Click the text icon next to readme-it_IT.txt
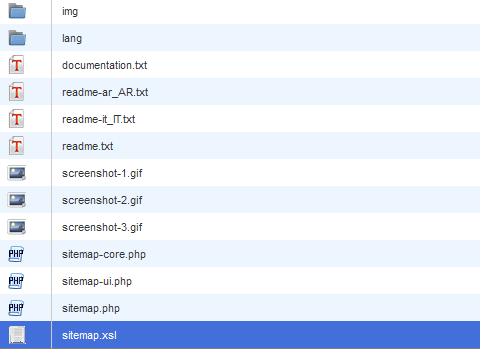Screen dimensions: 483x360 [x=16, y=119]
